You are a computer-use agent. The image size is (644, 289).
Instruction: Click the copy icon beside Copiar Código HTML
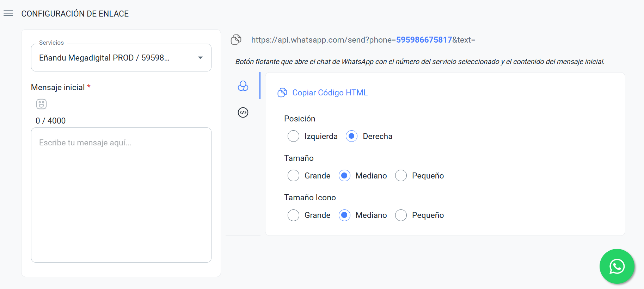click(x=282, y=93)
